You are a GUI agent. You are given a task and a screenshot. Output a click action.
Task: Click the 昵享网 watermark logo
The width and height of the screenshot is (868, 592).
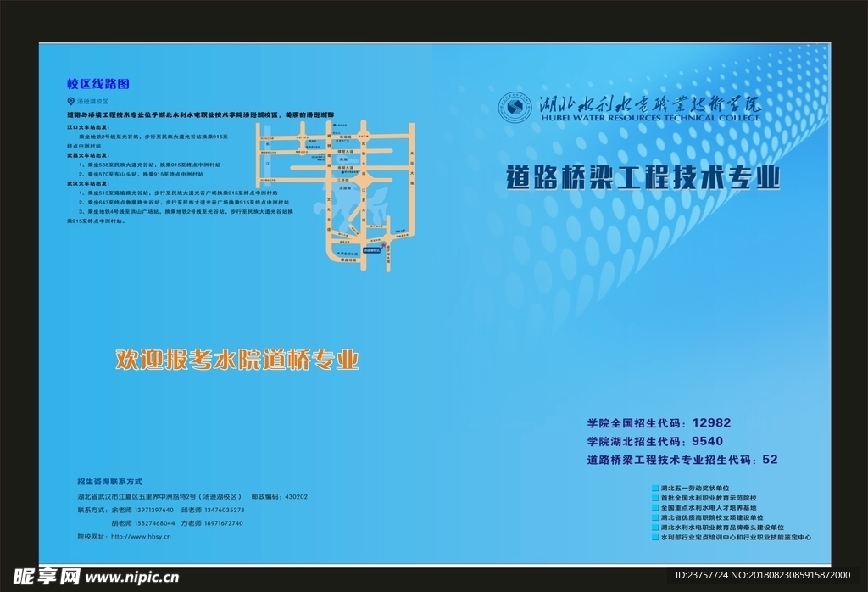[47, 577]
